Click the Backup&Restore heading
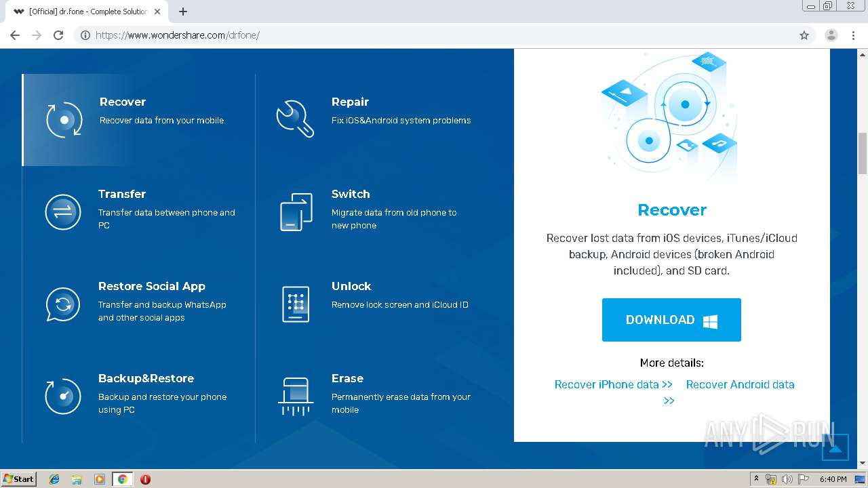Screen dimensions: 868x488 point(146,378)
